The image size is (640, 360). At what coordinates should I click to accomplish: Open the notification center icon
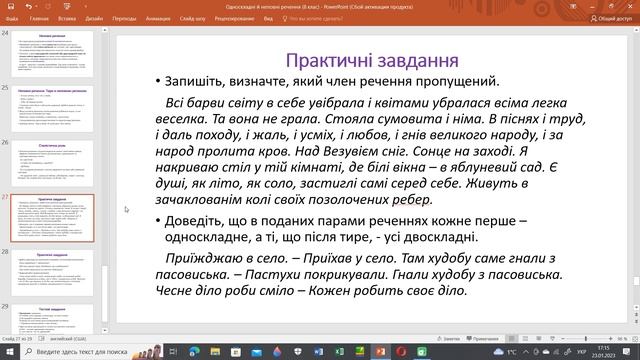(x=627, y=351)
